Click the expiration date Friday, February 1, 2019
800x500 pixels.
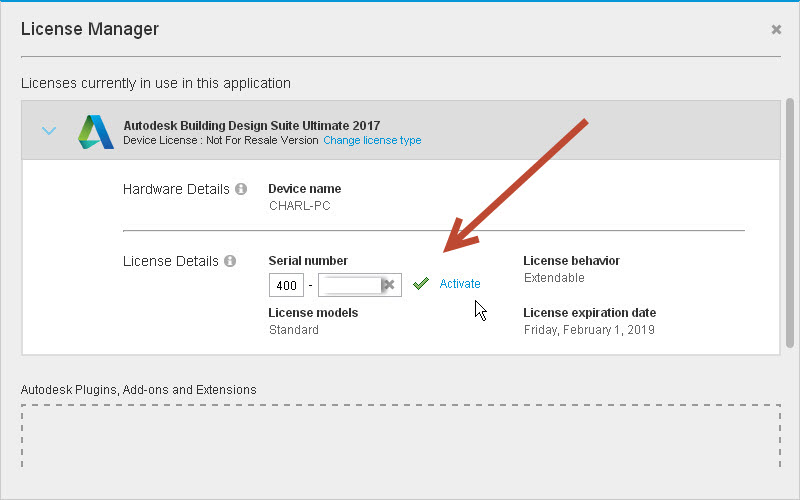(589, 330)
